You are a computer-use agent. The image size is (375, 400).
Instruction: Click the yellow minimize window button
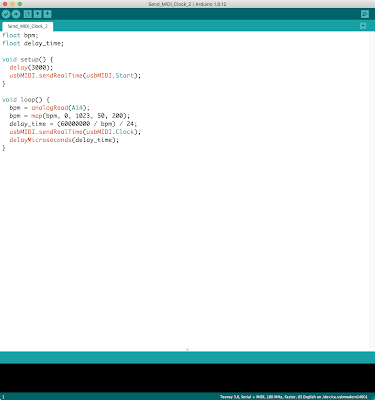(12, 4)
